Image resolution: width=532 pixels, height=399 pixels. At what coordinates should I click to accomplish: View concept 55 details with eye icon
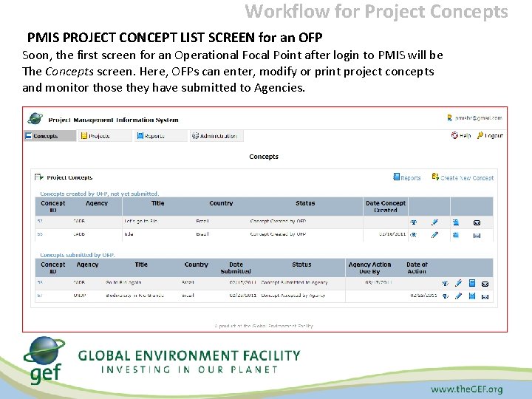click(413, 235)
